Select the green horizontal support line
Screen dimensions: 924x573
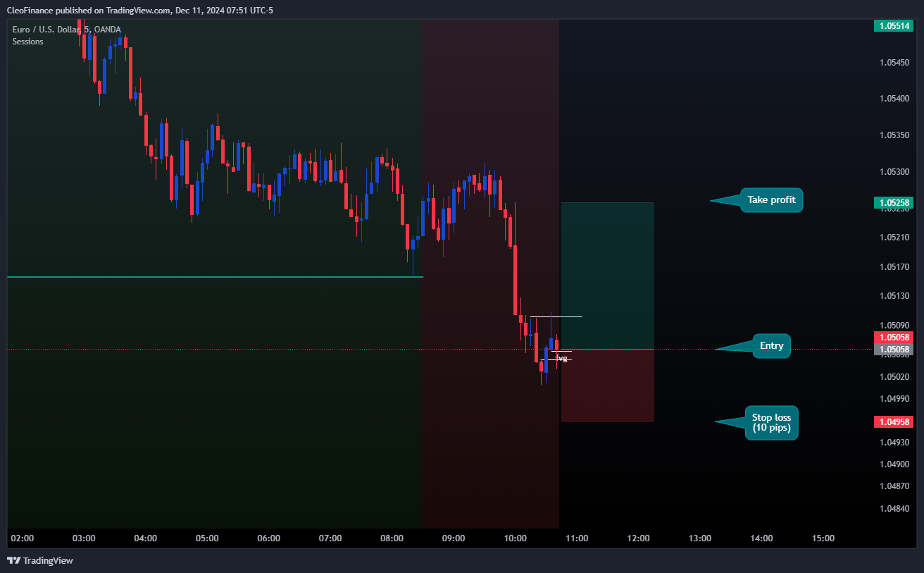coord(215,277)
